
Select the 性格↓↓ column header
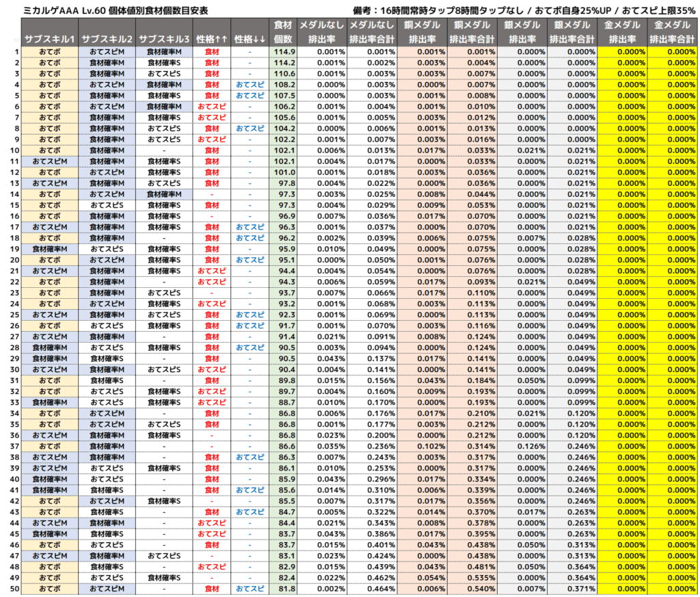pyautogui.click(x=250, y=39)
